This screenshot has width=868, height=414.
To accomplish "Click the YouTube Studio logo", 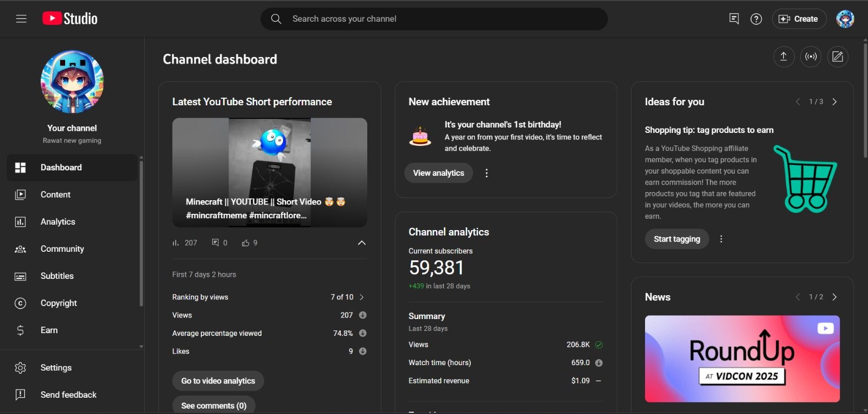I will click(x=70, y=18).
